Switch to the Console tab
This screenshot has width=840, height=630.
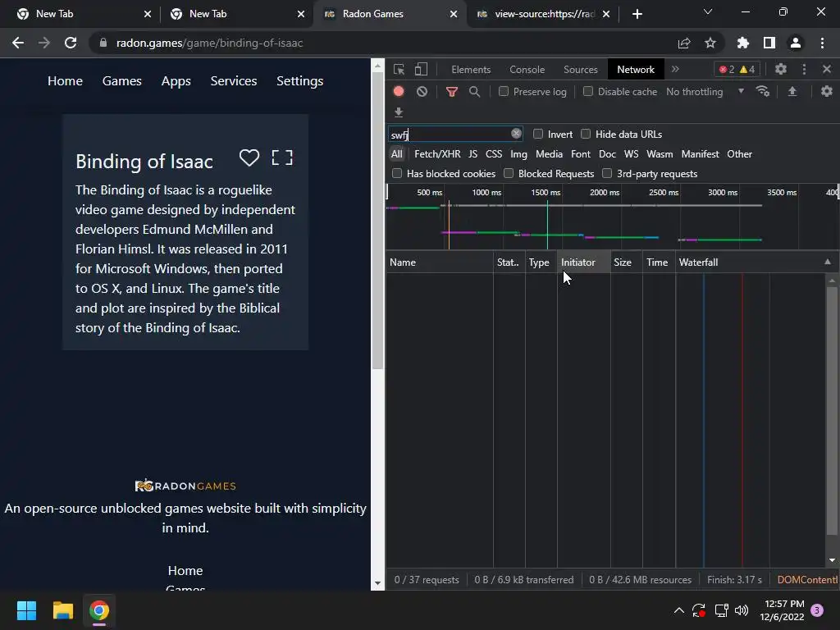[x=527, y=70]
